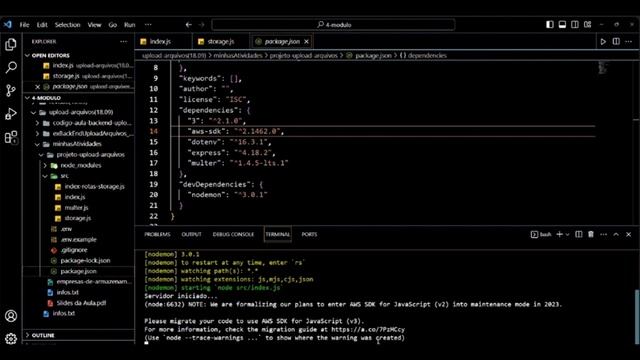The height and width of the screenshot is (360, 640).
Task: Click the editor minimap
Action: 602,68
